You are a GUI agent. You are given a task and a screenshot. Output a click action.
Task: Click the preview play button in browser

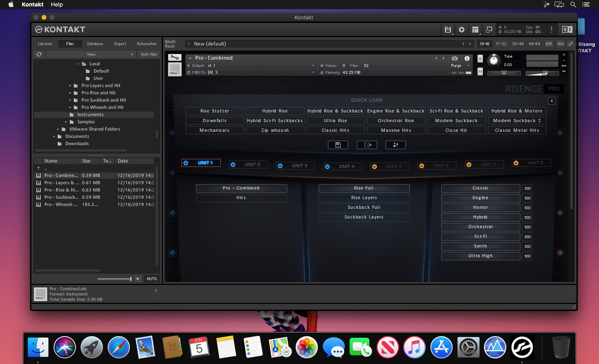coord(138,279)
